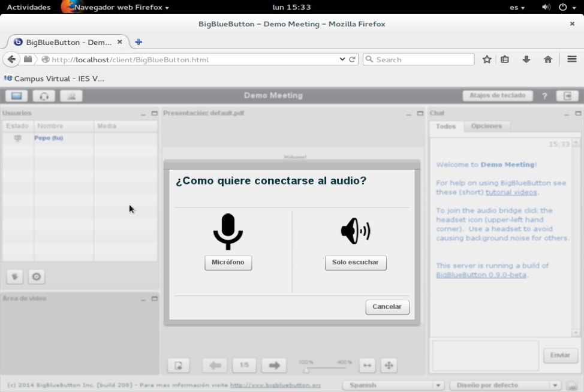The width and height of the screenshot is (584, 392).
Task: Switch to the Opciones chat tab
Action: [x=486, y=126]
